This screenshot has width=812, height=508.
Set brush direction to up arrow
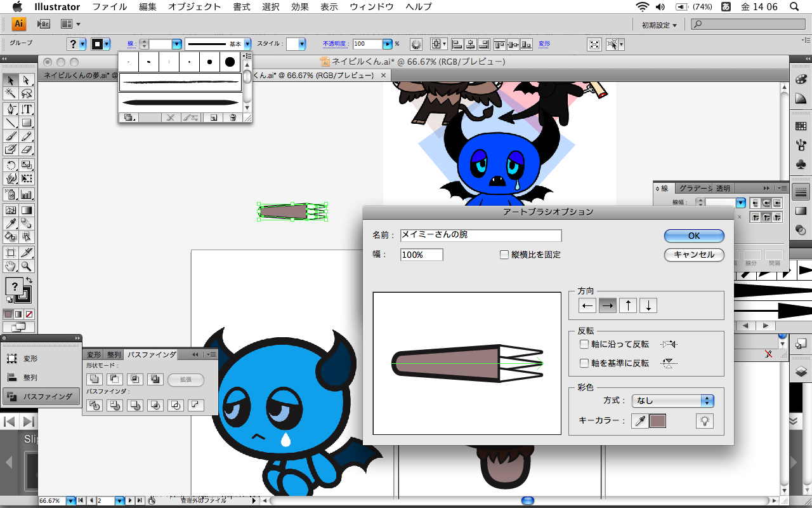[628, 305]
